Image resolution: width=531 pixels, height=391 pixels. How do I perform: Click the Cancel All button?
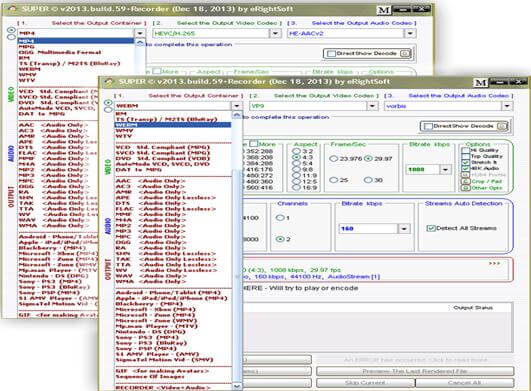[x=464, y=383]
